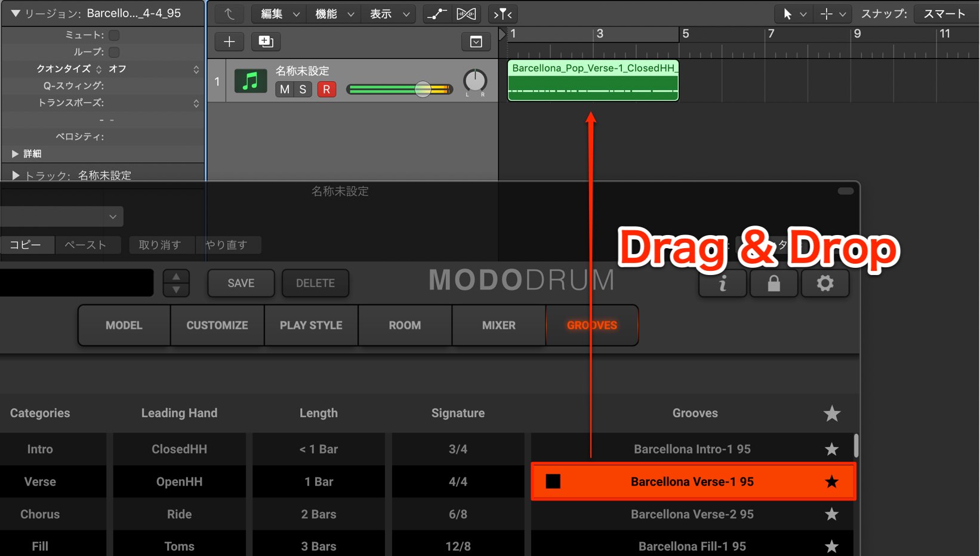Enable the ループ checkbox in the region inspector
The image size is (980, 556).
[x=114, y=52]
